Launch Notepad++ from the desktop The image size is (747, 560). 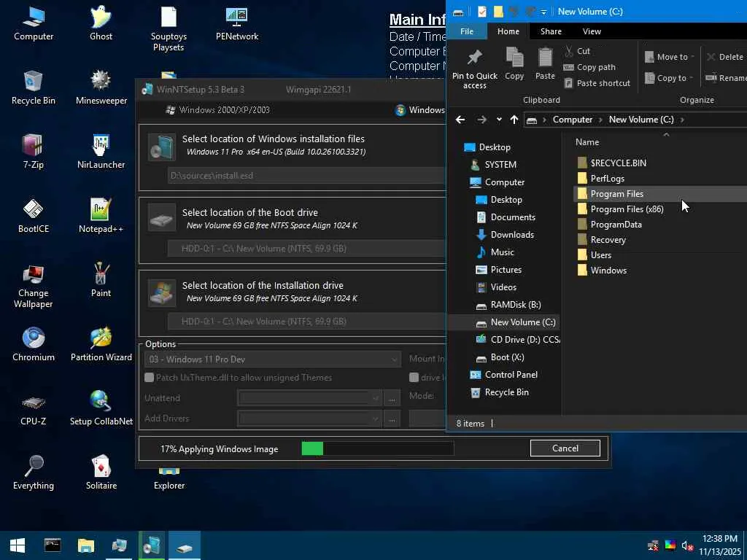coord(101,215)
